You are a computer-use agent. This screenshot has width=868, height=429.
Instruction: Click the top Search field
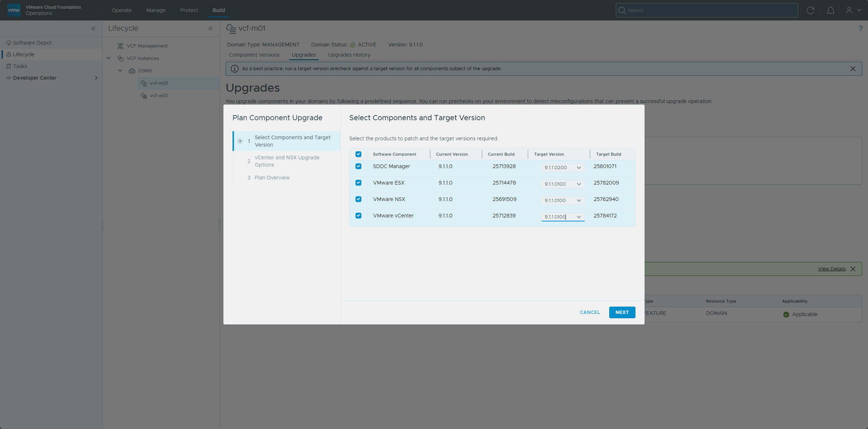(x=707, y=10)
